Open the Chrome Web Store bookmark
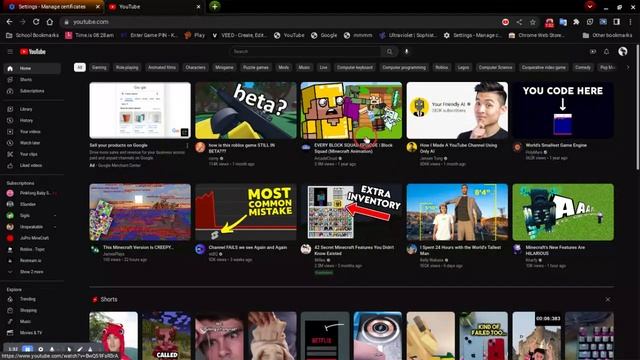 537,36
